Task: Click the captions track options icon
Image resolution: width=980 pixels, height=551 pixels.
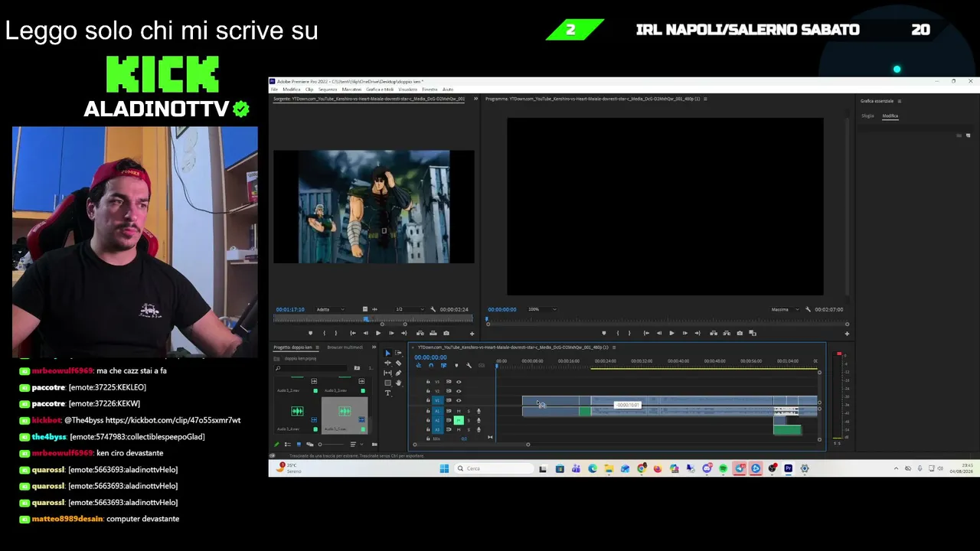Action: 482,366
